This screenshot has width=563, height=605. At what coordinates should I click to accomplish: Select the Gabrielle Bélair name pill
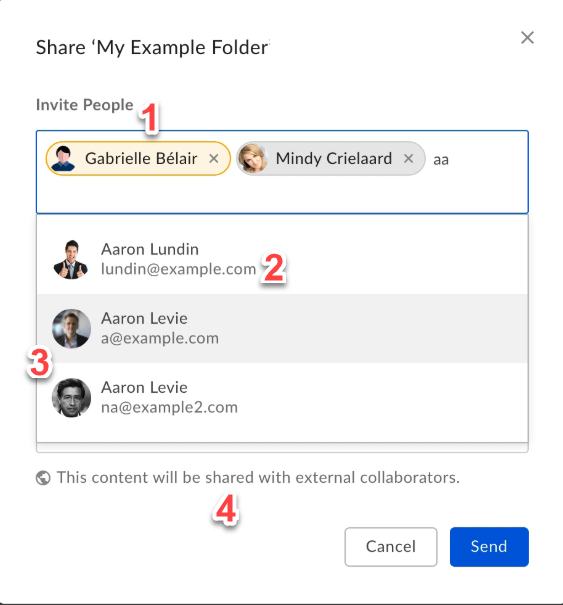tap(138, 159)
